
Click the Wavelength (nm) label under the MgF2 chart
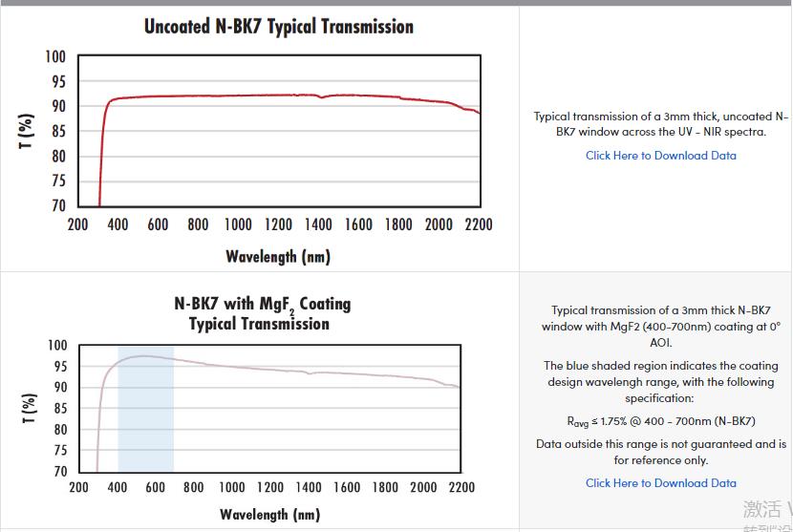click(x=269, y=515)
